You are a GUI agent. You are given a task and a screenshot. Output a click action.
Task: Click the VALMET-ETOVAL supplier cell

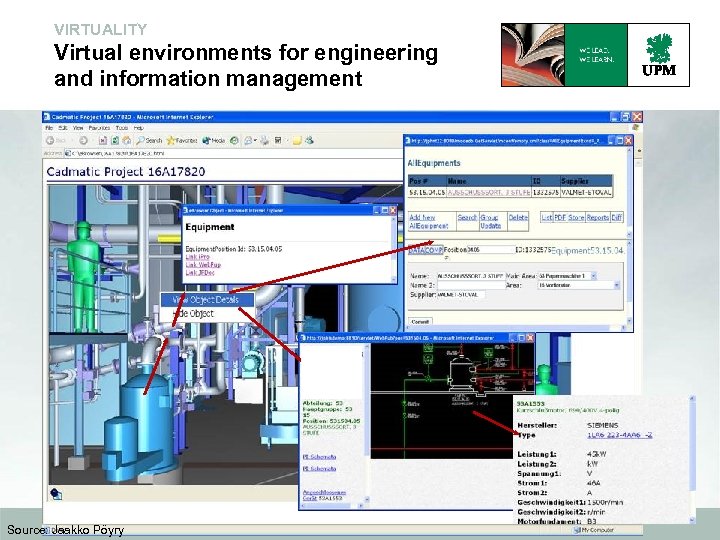click(586, 193)
